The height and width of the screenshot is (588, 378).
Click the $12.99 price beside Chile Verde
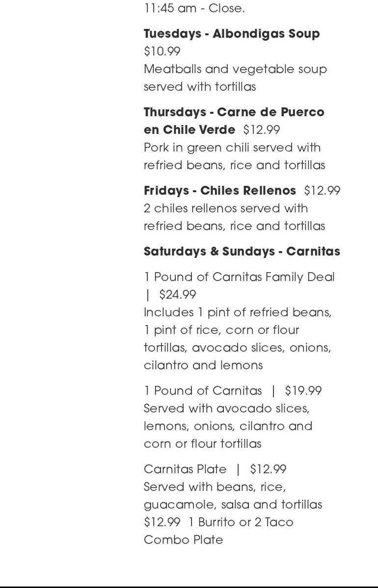click(x=262, y=130)
